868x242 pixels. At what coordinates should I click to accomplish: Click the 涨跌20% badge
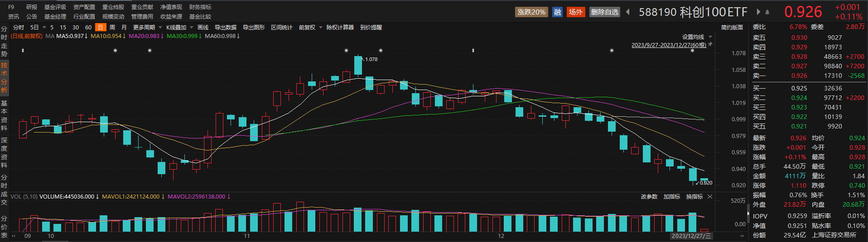tap(531, 12)
